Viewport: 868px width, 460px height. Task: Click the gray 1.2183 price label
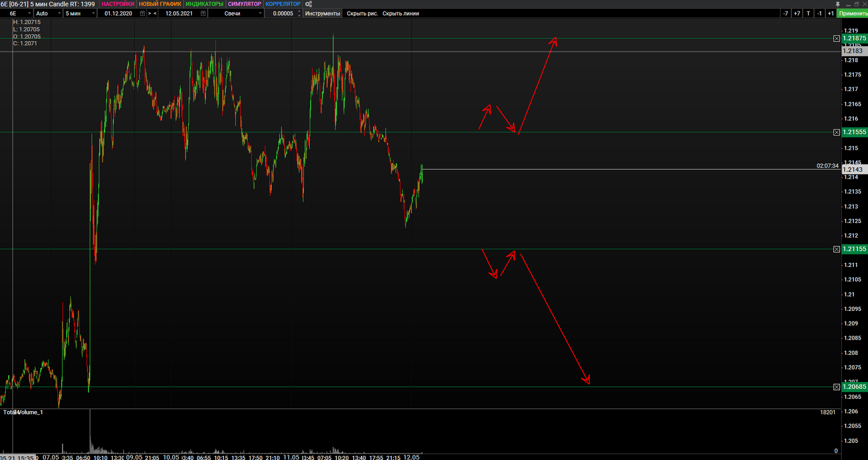854,51
